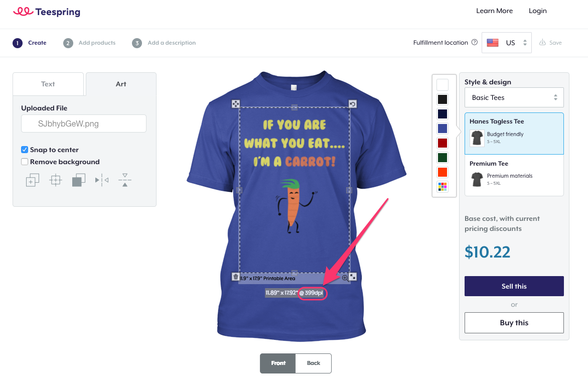Viewport: 588px width, 378px height.
Task: Click the zoom magnifier on printable area
Action: pyautogui.click(x=345, y=278)
